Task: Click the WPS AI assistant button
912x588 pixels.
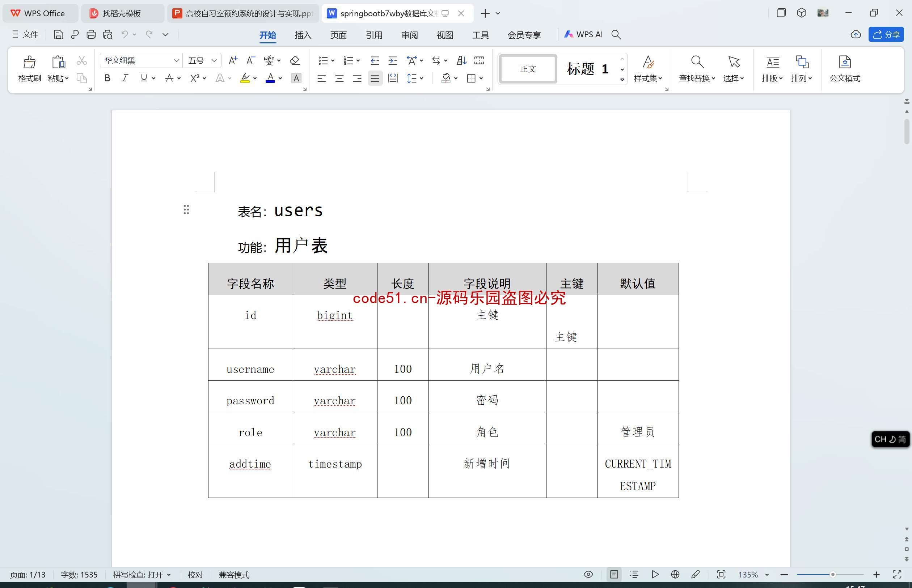Action: (x=583, y=35)
